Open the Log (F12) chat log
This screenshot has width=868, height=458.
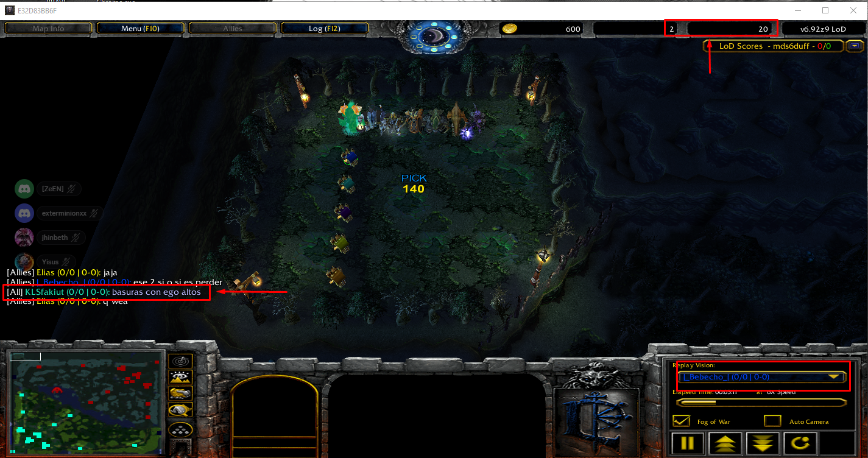click(x=324, y=28)
